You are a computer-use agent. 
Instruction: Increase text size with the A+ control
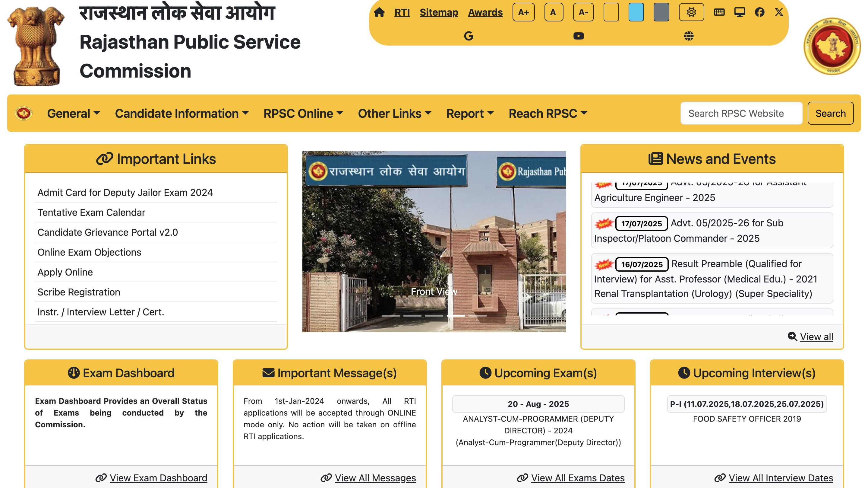point(523,12)
